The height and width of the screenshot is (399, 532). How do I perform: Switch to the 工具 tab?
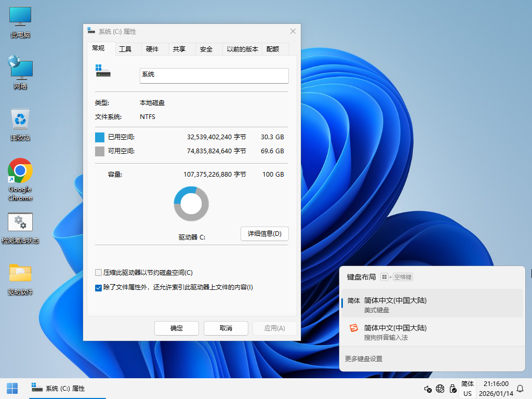[x=125, y=49]
